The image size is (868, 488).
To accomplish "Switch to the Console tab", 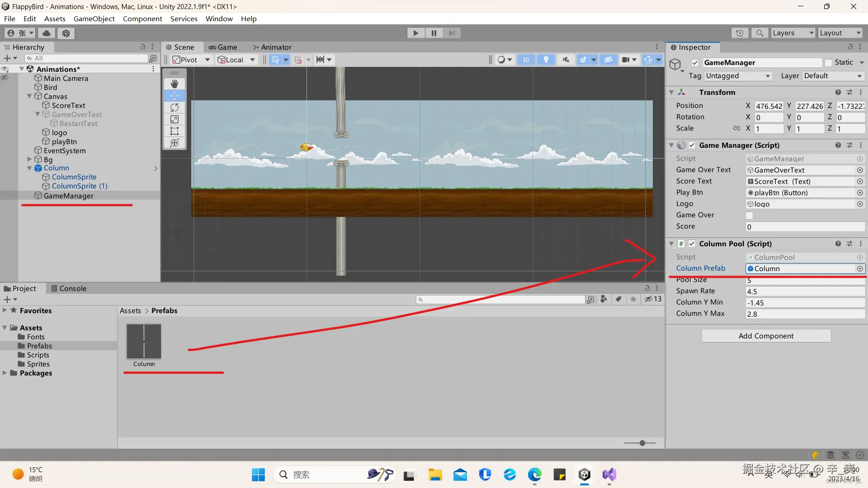I will (69, 288).
